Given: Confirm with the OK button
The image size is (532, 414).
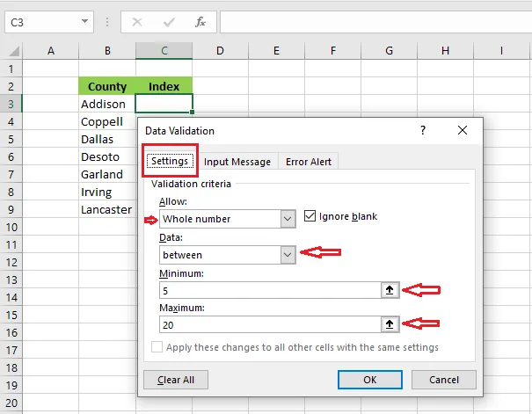Looking at the screenshot, I should [x=370, y=380].
